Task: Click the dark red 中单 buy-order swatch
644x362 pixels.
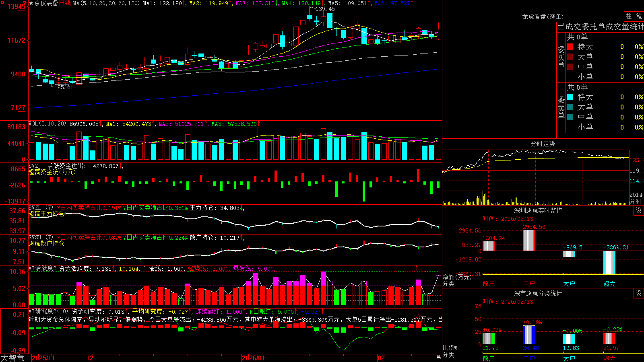Action: coord(570,67)
